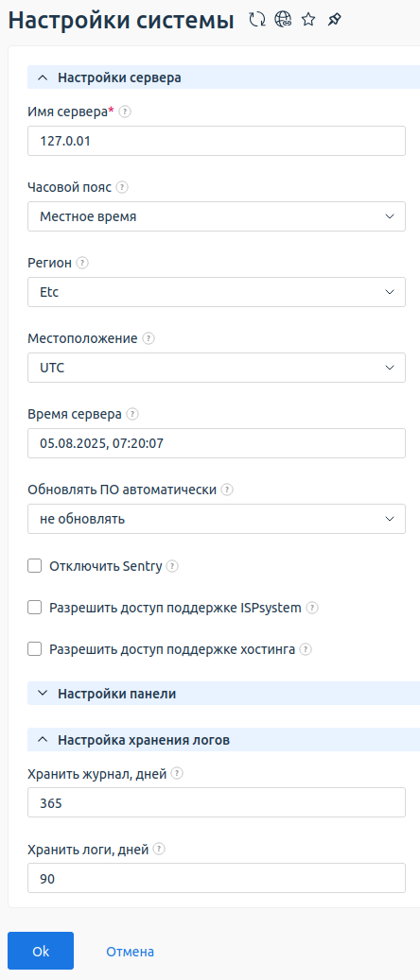Click the question mark next to Время сервера

[132, 414]
